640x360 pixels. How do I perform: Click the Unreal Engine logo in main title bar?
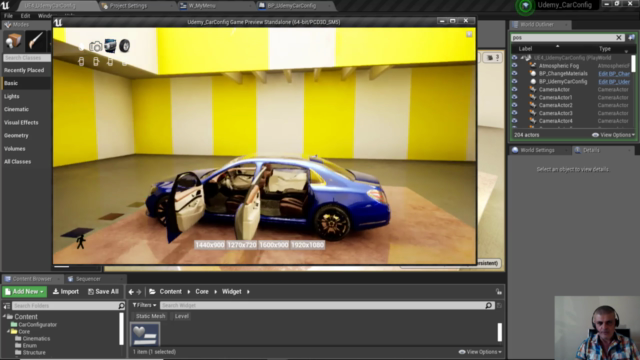click(x=5, y=5)
